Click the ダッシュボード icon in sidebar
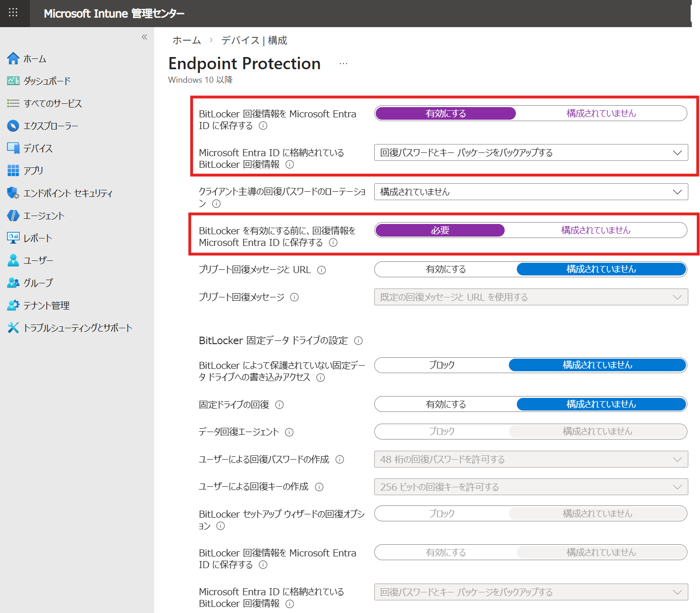700x613 pixels. point(13,81)
